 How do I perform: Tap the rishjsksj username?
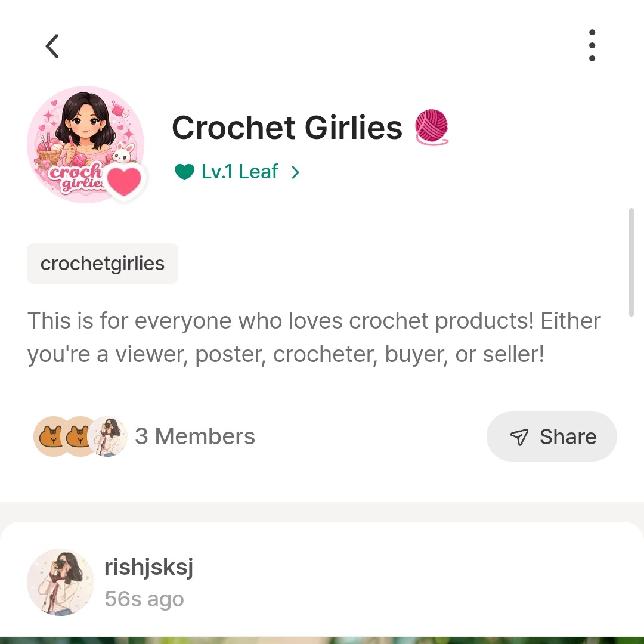tap(148, 567)
